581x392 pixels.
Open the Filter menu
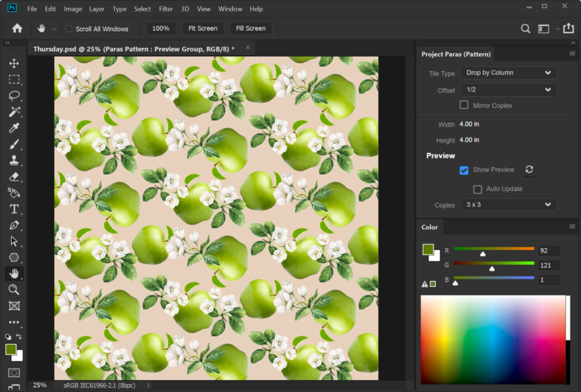pyautogui.click(x=166, y=9)
